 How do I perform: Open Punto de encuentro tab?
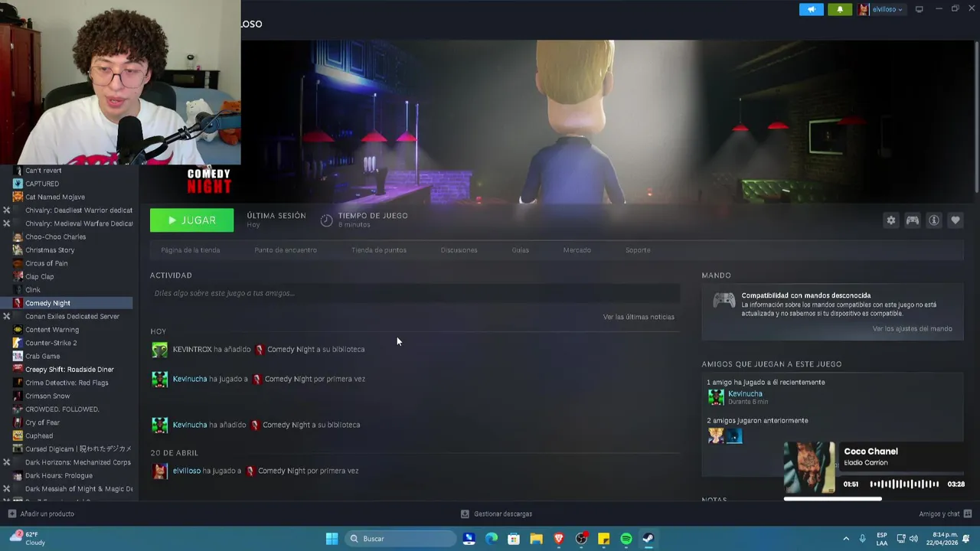pos(286,250)
